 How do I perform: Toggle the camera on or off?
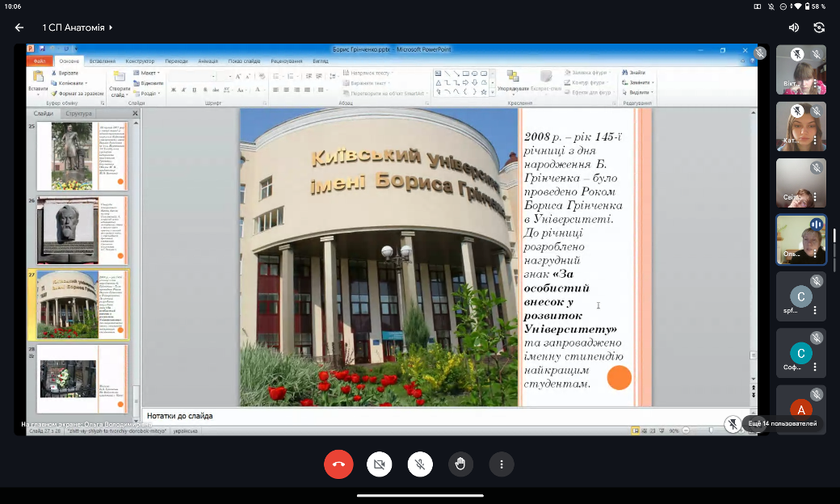click(379, 464)
